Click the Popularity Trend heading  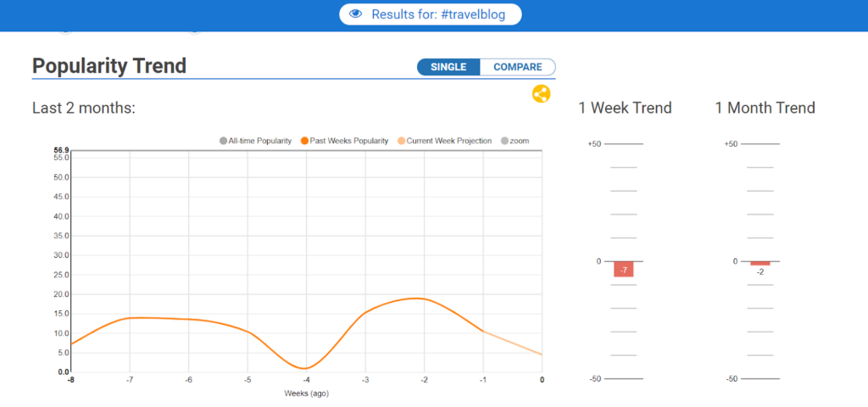coord(109,66)
